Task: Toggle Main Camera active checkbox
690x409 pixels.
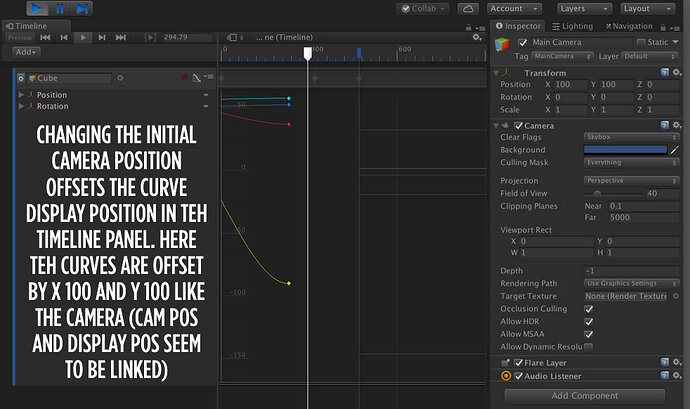Action: tap(522, 42)
